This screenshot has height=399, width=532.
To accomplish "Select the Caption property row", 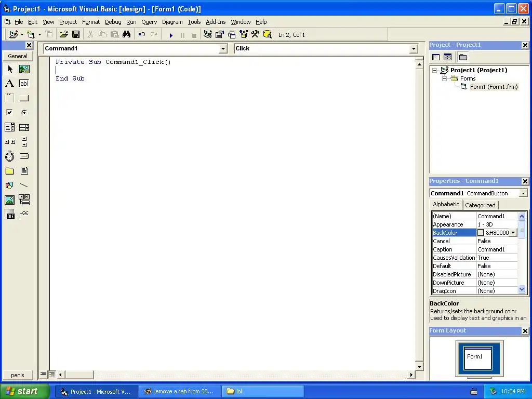I will tap(475, 249).
